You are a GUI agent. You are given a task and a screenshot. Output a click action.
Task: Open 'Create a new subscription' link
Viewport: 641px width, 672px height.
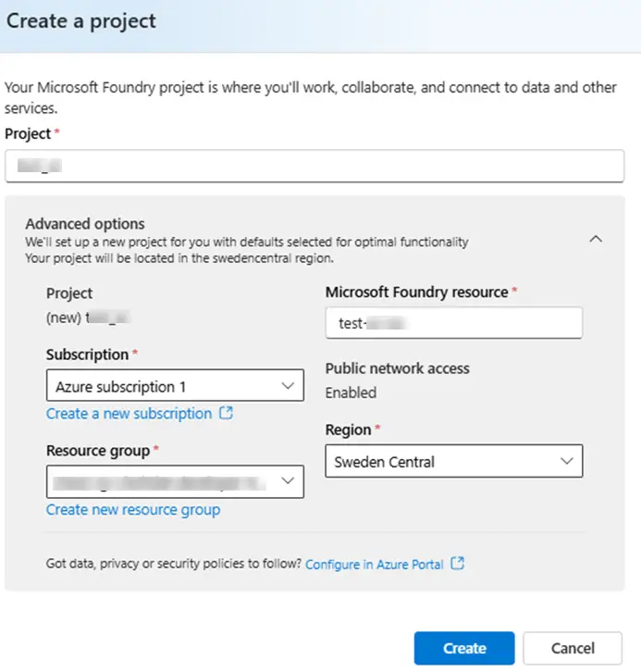tap(129, 414)
